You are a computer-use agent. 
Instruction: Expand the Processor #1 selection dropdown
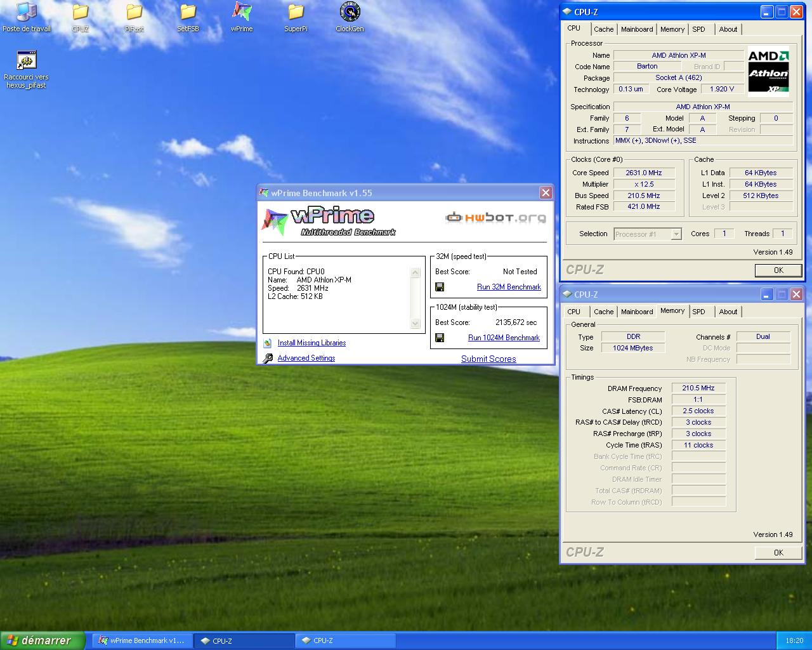click(x=676, y=234)
